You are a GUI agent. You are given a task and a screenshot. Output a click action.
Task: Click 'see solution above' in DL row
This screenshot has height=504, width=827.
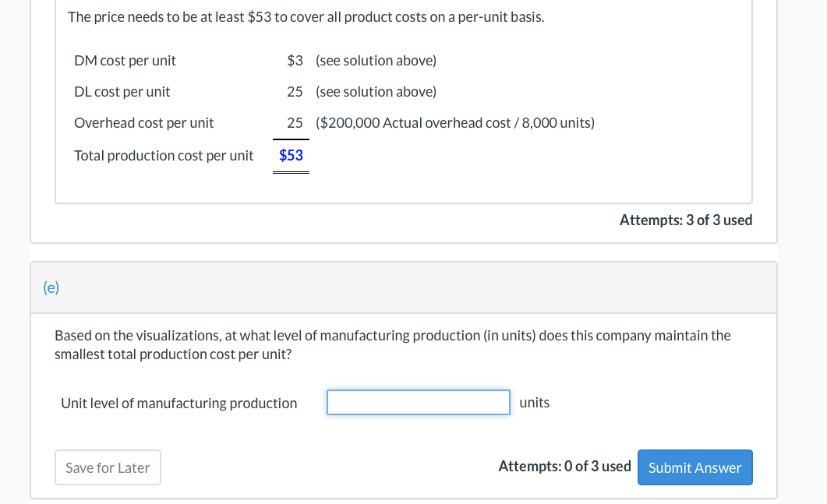376,91
